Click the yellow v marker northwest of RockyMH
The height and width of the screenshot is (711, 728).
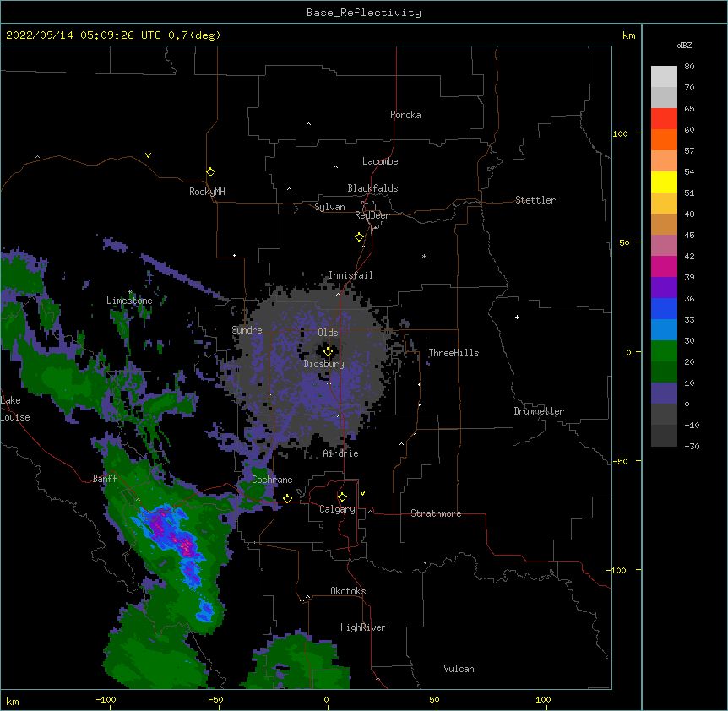pyautogui.click(x=148, y=155)
